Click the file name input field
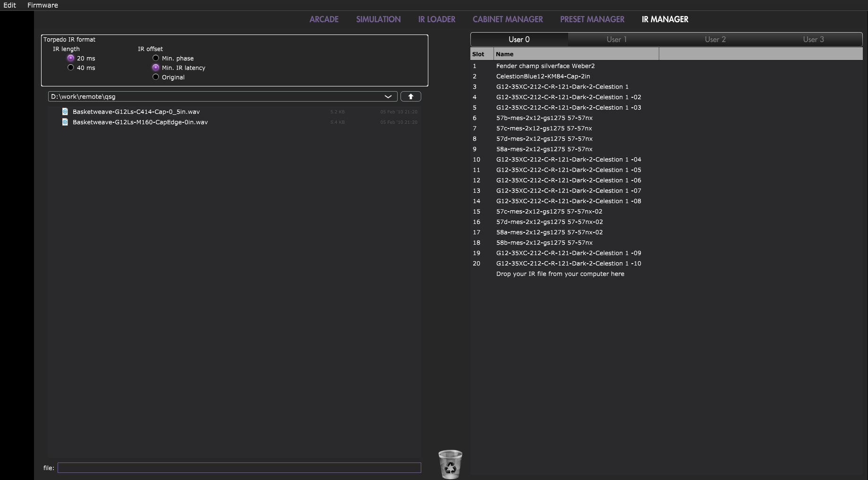This screenshot has height=480, width=868. (x=239, y=468)
